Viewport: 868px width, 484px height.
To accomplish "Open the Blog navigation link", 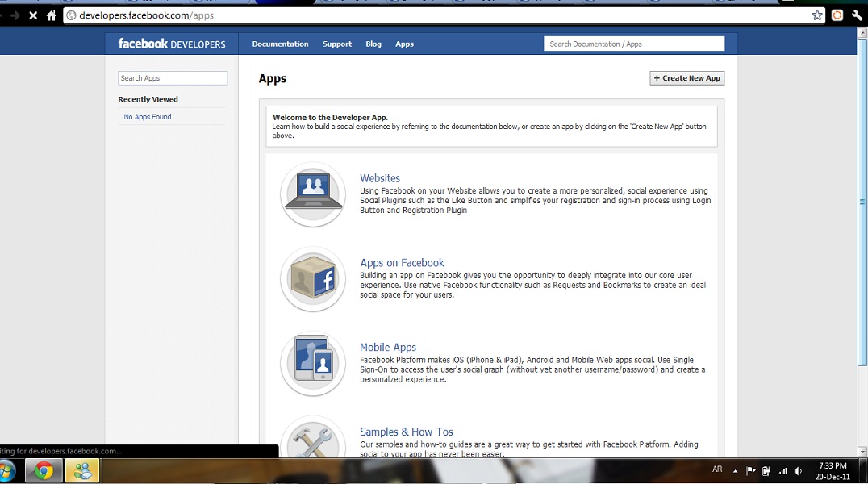I will coord(373,44).
